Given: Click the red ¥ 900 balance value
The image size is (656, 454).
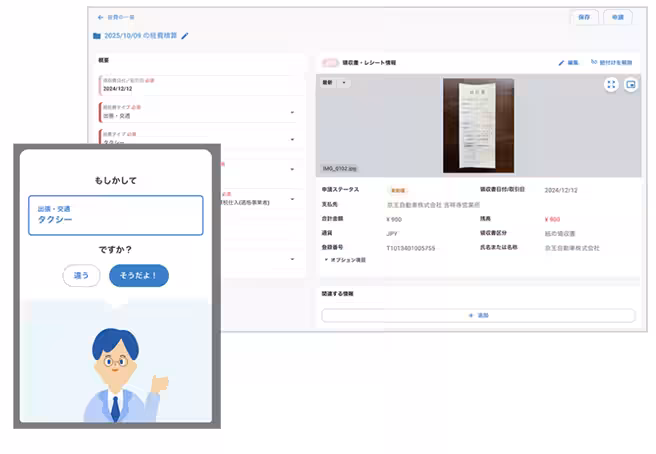Looking at the screenshot, I should pos(552,219).
